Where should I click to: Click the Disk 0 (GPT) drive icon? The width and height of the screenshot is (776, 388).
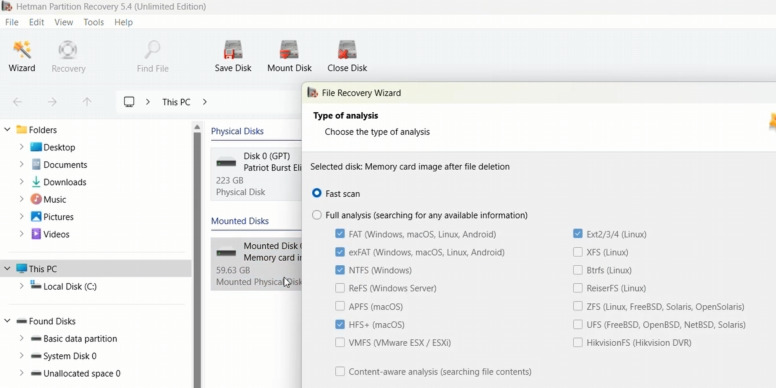pos(226,162)
